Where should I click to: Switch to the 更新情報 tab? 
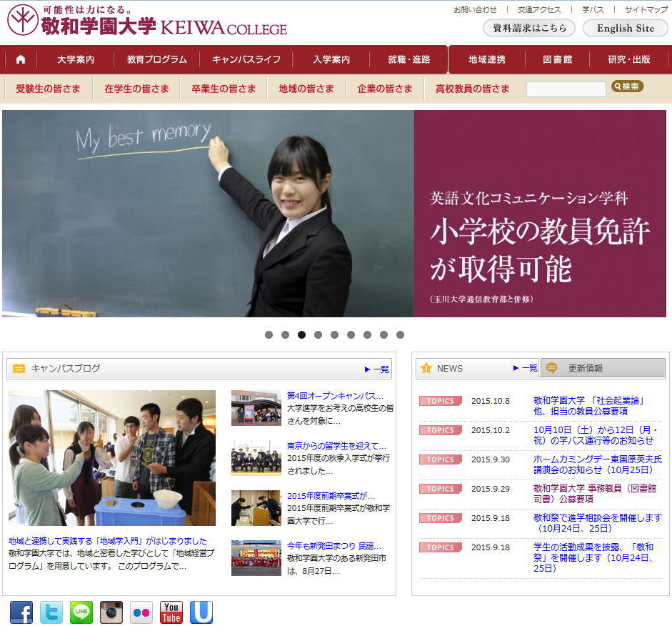click(602, 369)
